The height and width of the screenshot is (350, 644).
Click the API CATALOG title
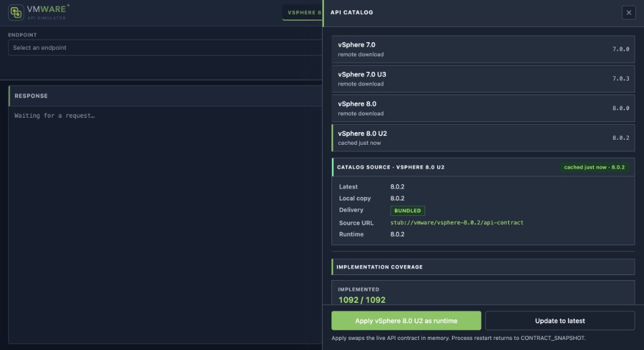[352, 13]
